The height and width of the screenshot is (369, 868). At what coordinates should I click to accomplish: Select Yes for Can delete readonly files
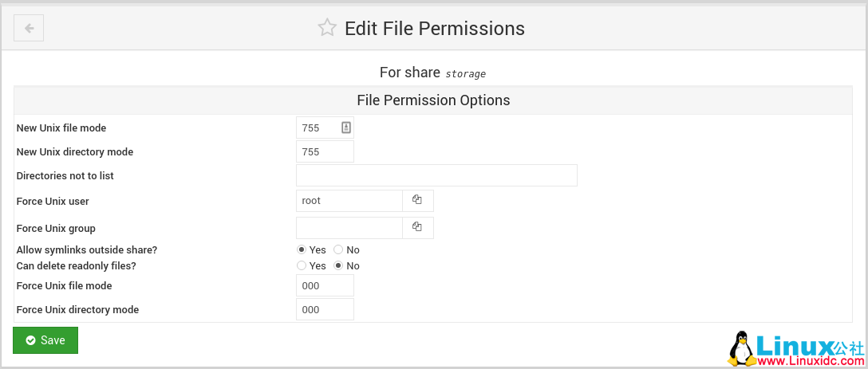click(302, 266)
